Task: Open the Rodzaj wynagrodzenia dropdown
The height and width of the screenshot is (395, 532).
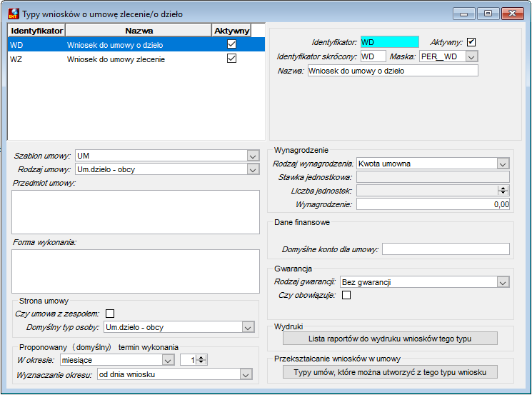Action: pyautogui.click(x=503, y=164)
